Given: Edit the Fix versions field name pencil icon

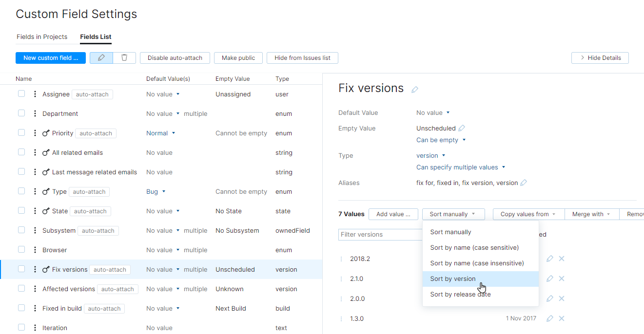Looking at the screenshot, I should click(x=415, y=89).
